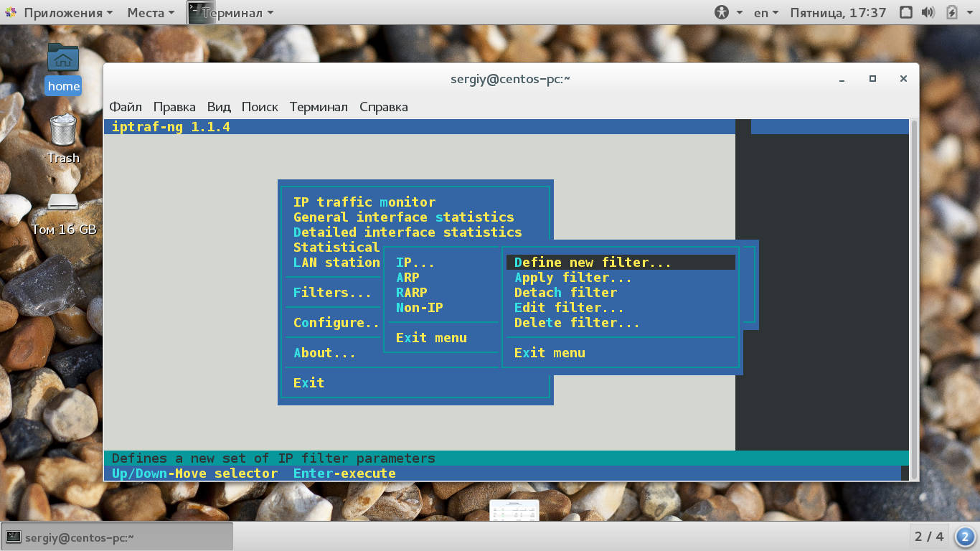980x551 pixels.
Task: Click the terminal icon in top panel
Action: click(x=202, y=12)
